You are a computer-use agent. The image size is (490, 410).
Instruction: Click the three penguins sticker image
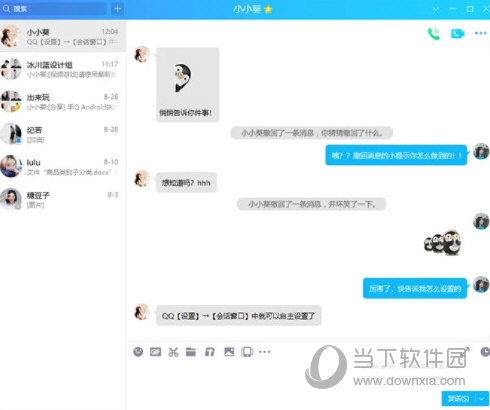click(443, 243)
